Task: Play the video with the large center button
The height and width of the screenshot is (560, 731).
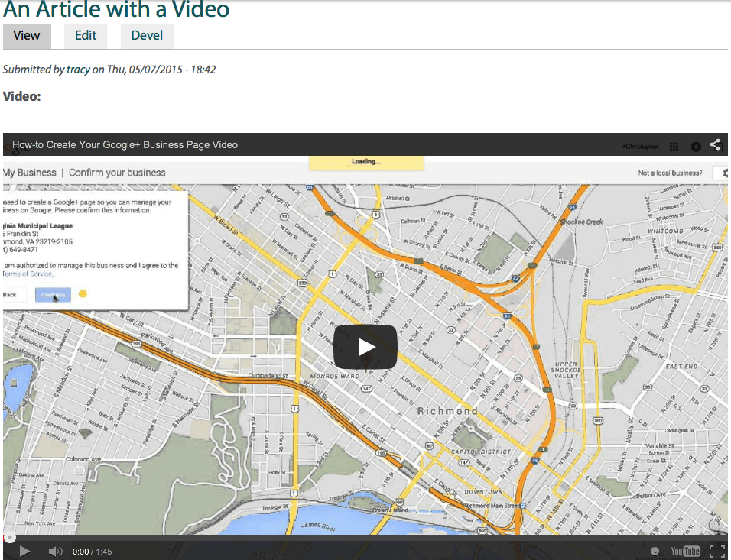Action: tap(365, 347)
